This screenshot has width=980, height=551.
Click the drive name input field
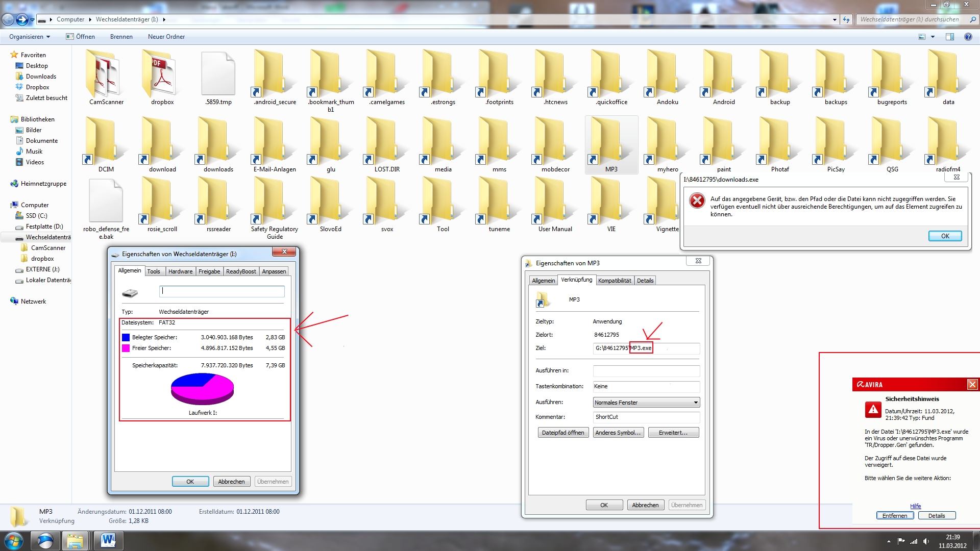coord(222,291)
